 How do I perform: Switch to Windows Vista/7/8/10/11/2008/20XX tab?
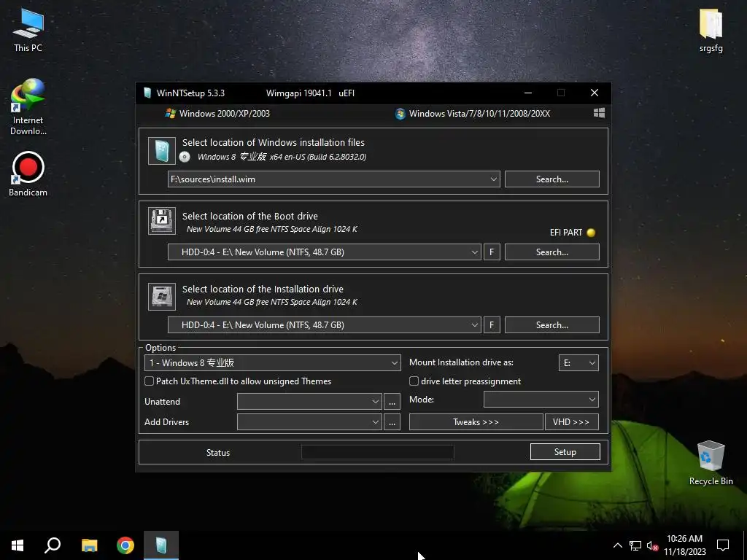point(473,113)
